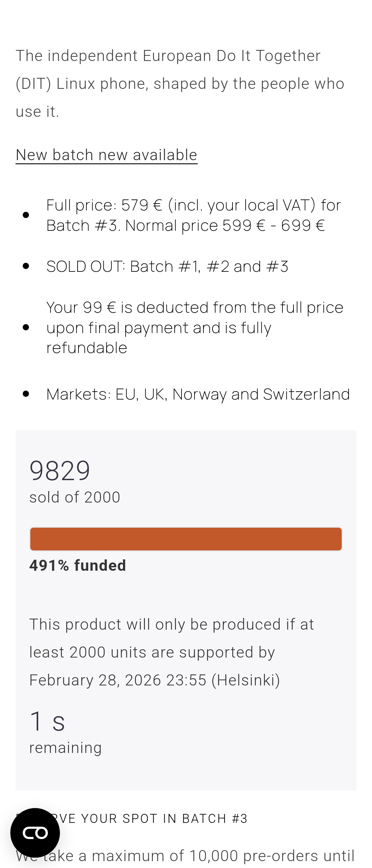Screen dimensions: 372x868
Task: Click the bullet dot beside 'Full price'
Action: tap(26, 215)
